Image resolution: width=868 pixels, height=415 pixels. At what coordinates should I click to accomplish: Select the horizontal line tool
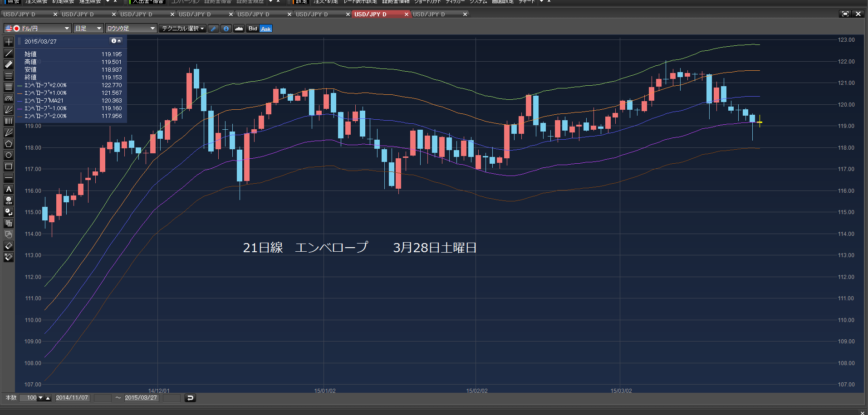pos(9,178)
